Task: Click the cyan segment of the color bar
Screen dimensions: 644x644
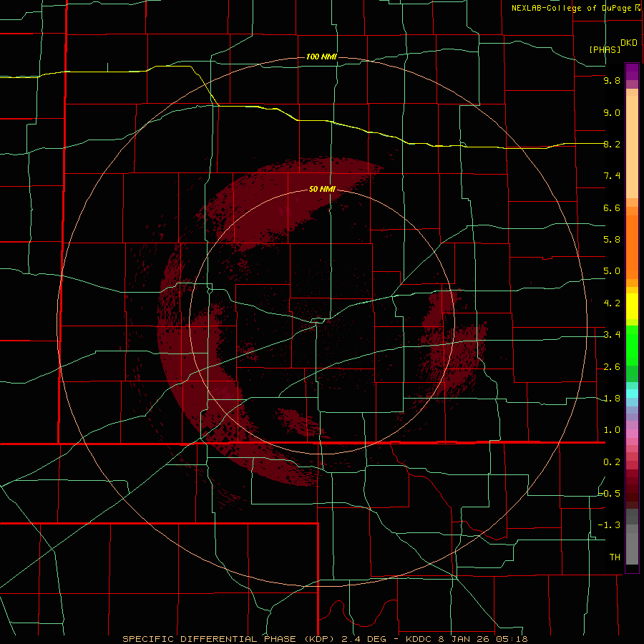Action: (632, 394)
